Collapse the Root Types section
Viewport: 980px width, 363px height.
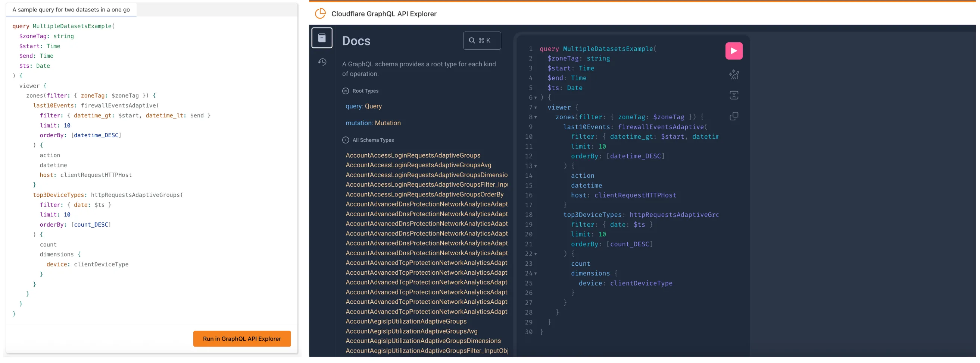[345, 91]
